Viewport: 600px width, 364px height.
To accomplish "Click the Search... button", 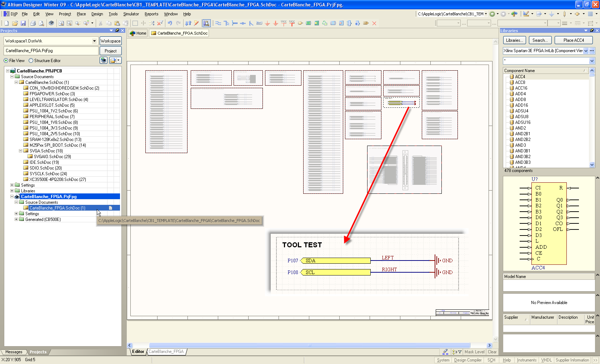I will 540,40.
